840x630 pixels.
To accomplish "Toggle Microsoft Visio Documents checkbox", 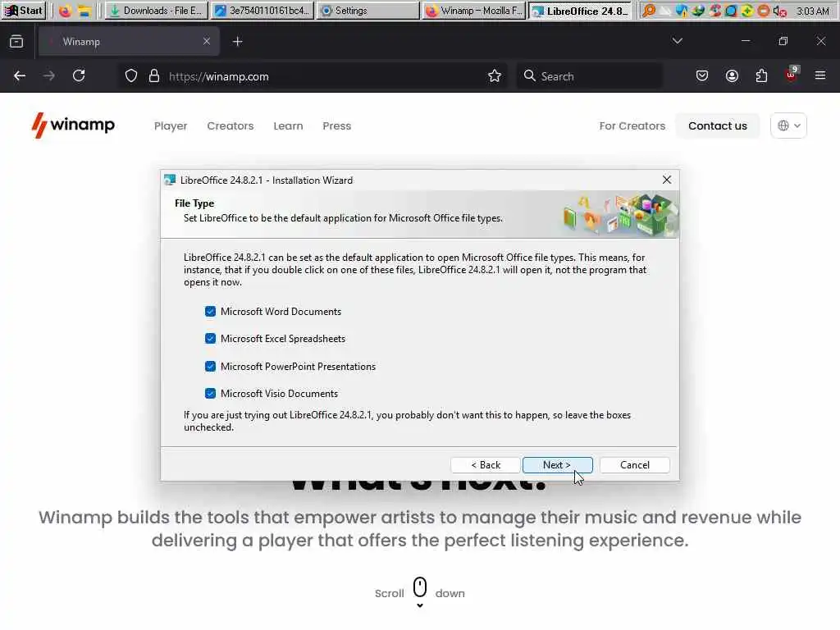I will (210, 393).
